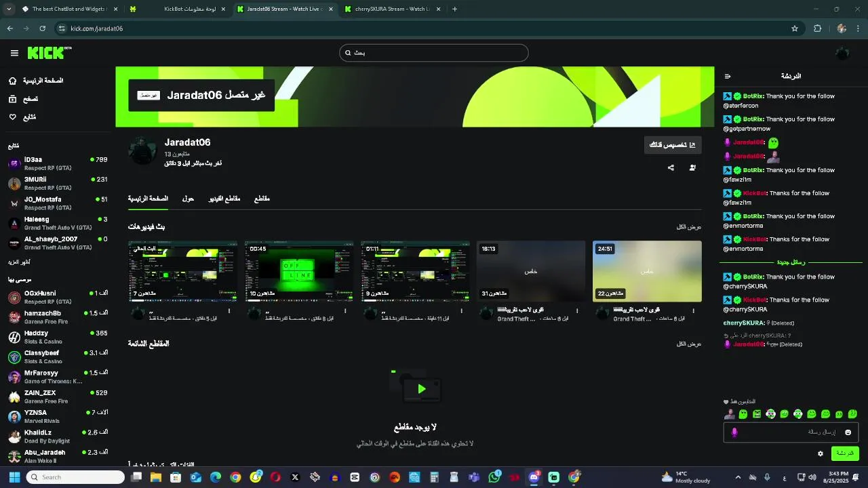Screen dimensions: 868x488
Task: Open the OFF LINE 00:45 video thumbnail
Action: click(x=299, y=271)
